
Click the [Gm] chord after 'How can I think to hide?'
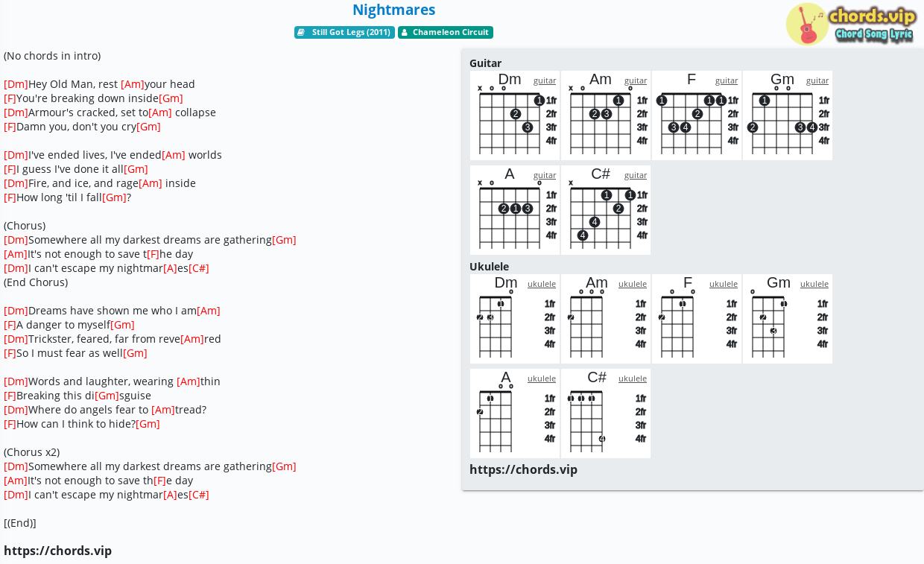[x=148, y=424]
